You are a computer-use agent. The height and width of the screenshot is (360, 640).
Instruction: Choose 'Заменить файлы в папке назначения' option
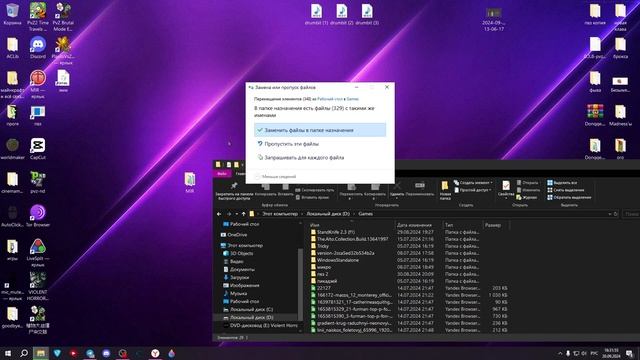[320, 130]
